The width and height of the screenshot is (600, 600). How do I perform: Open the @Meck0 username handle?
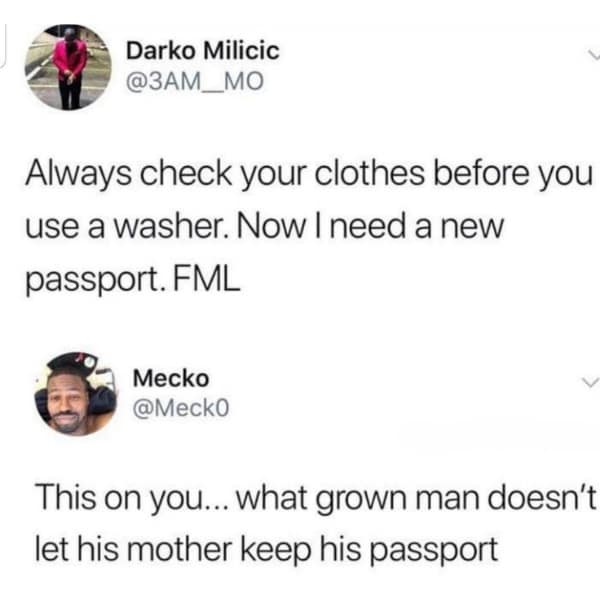[181, 408]
